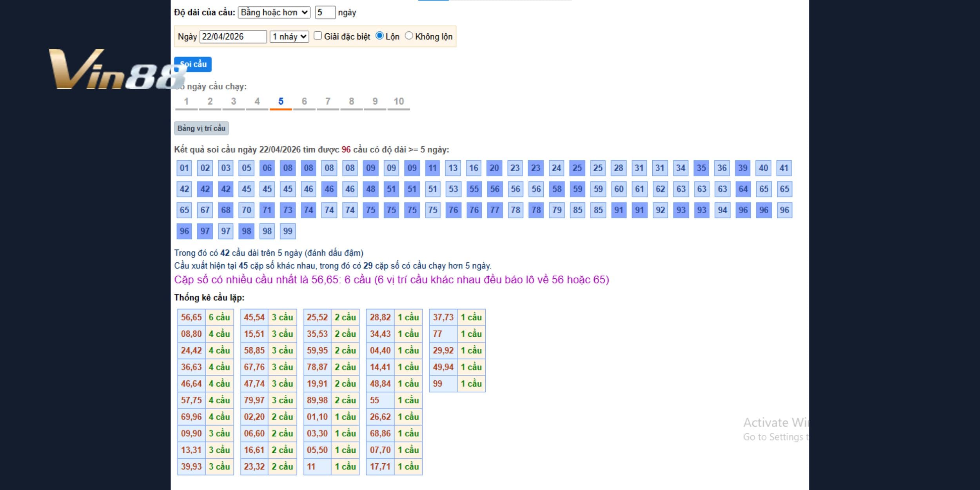Switch to the 5 days tab

(x=281, y=102)
